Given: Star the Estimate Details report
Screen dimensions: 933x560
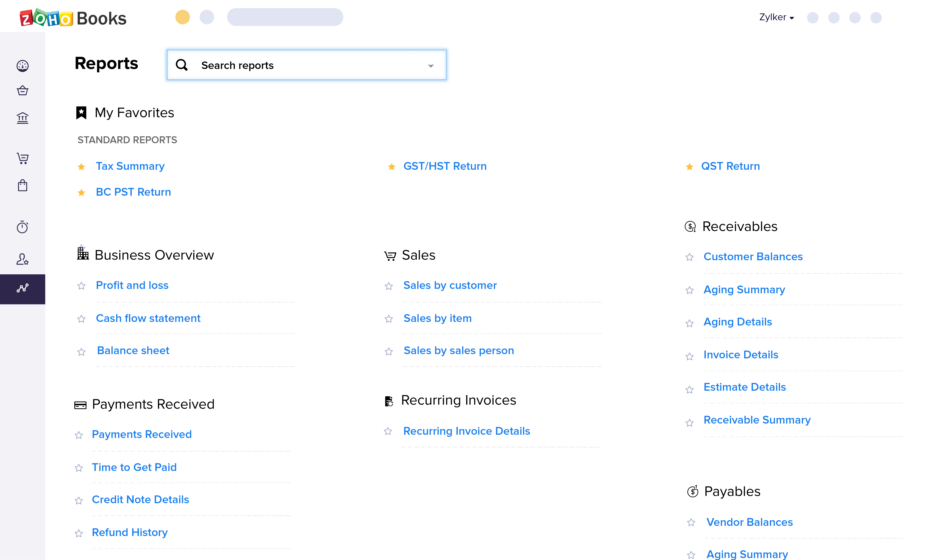Looking at the screenshot, I should [689, 389].
